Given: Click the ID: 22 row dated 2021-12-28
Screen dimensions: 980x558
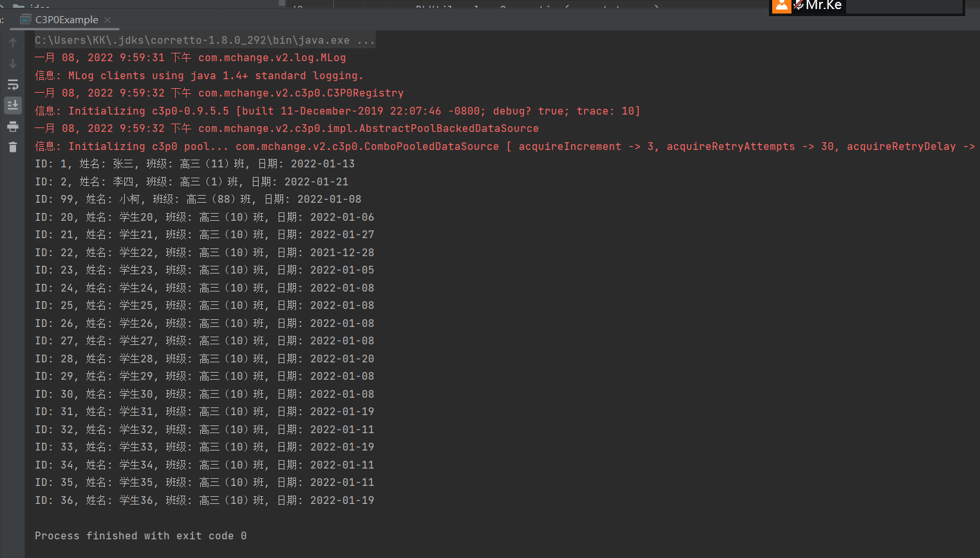Looking at the screenshot, I should (205, 252).
